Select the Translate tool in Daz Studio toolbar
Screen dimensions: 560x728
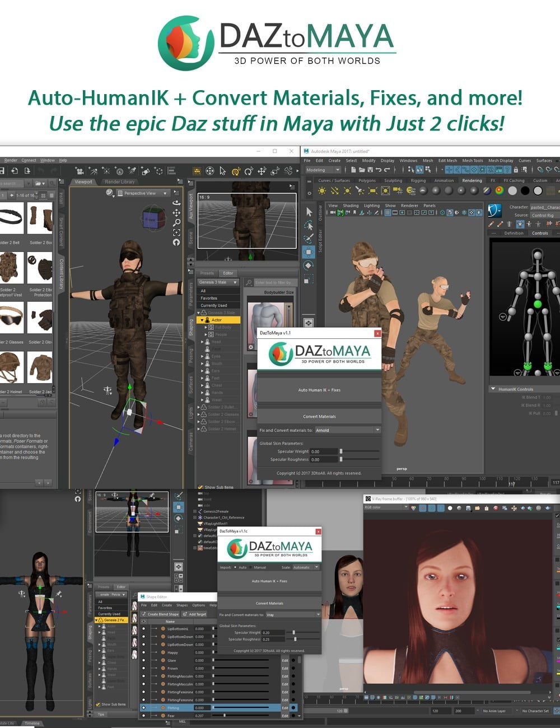coord(262,171)
